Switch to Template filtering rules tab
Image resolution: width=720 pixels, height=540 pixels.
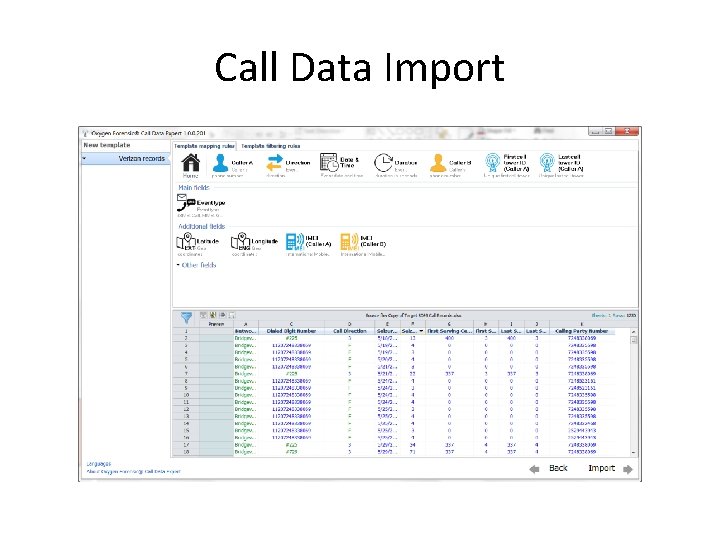tap(270, 146)
